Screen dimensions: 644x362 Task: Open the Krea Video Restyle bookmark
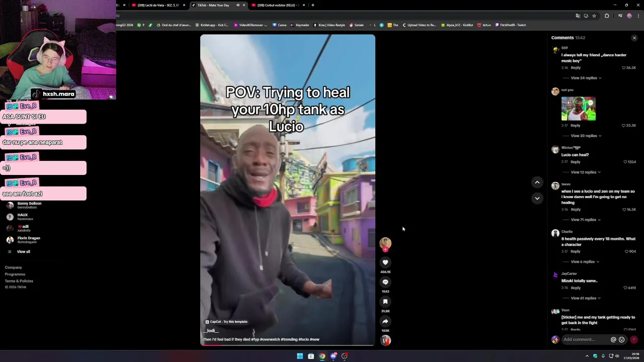(329, 25)
